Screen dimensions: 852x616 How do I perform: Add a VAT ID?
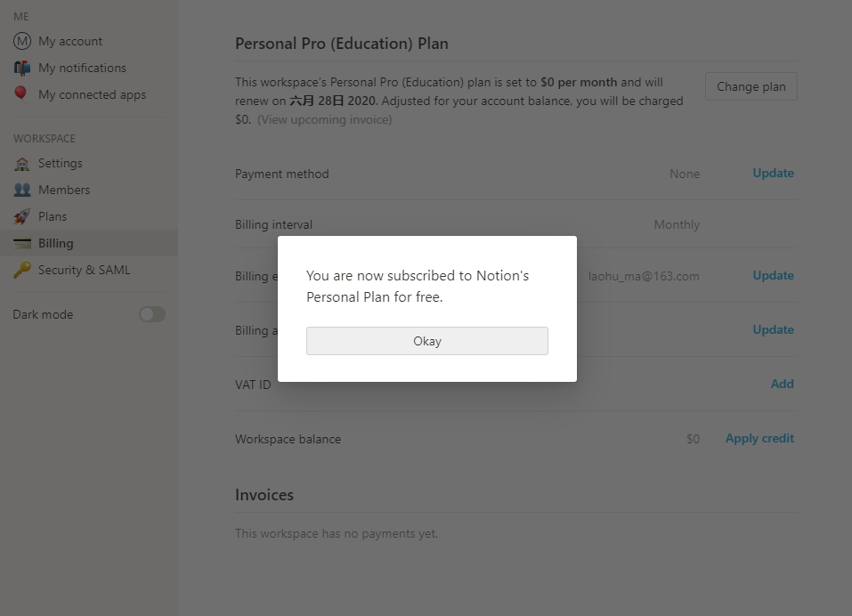point(782,384)
